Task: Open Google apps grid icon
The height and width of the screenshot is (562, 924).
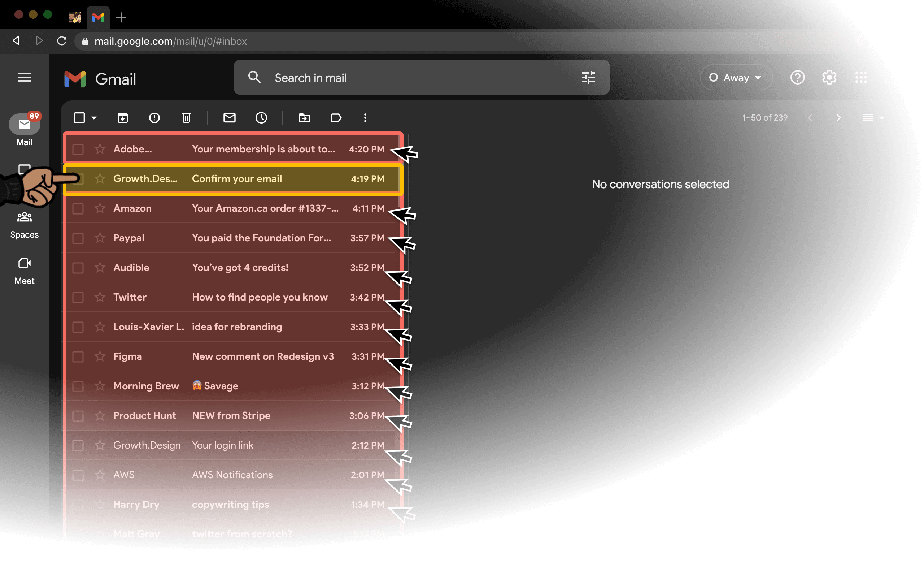Action: tap(861, 77)
